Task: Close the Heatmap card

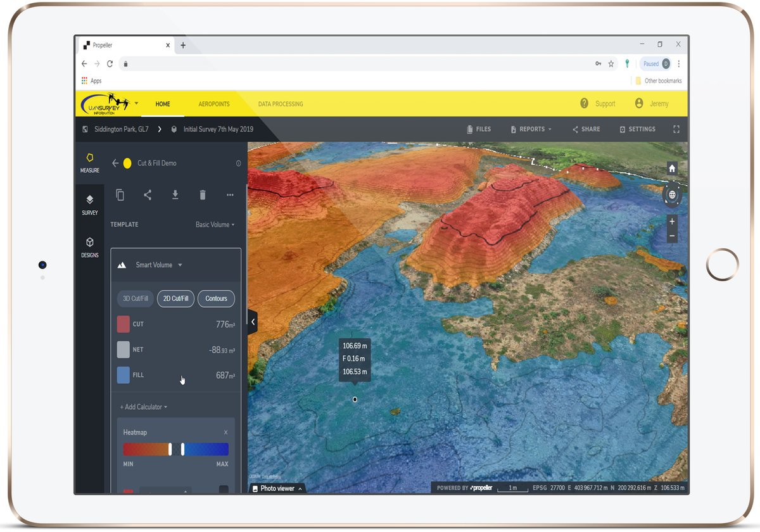Action: pyautogui.click(x=225, y=433)
